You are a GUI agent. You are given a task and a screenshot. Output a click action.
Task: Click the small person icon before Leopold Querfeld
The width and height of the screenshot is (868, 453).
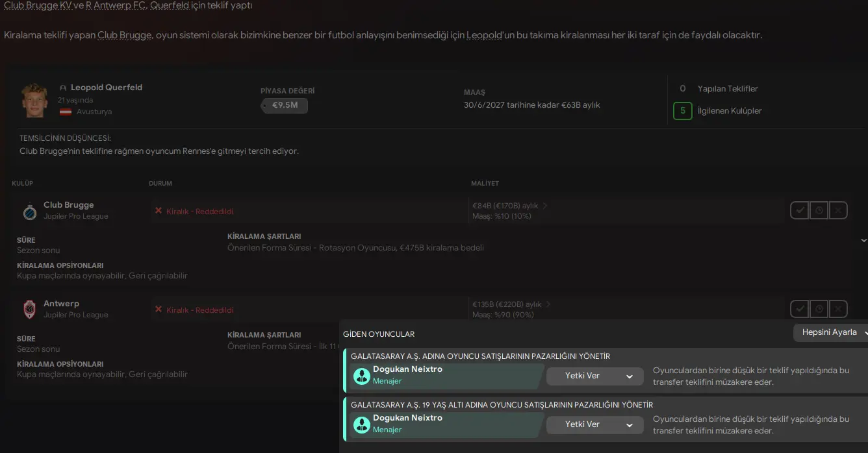(x=63, y=88)
